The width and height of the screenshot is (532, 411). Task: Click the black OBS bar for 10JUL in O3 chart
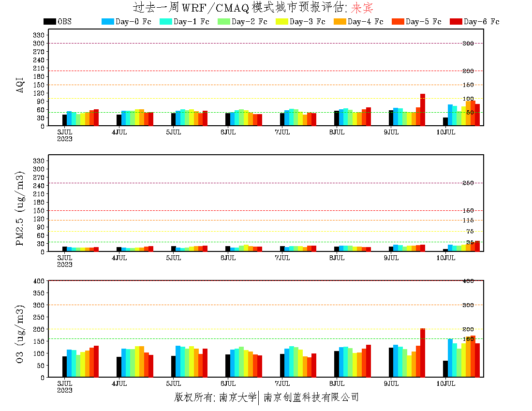click(445, 369)
